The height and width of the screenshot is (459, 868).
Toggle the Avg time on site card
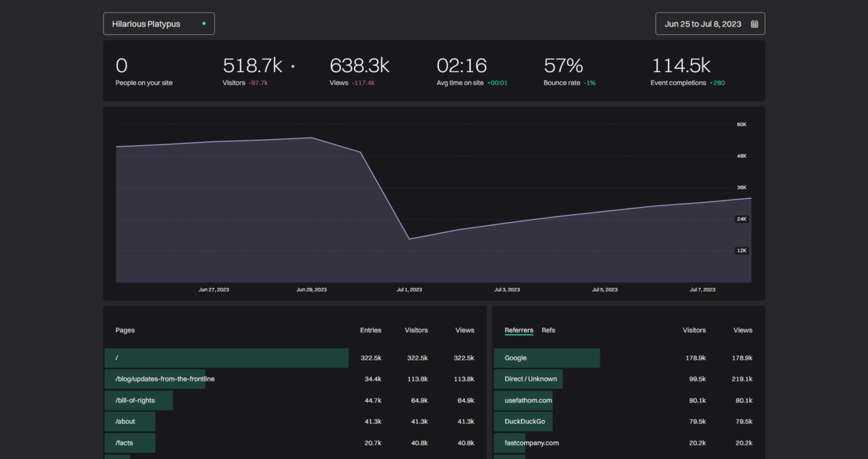click(462, 70)
